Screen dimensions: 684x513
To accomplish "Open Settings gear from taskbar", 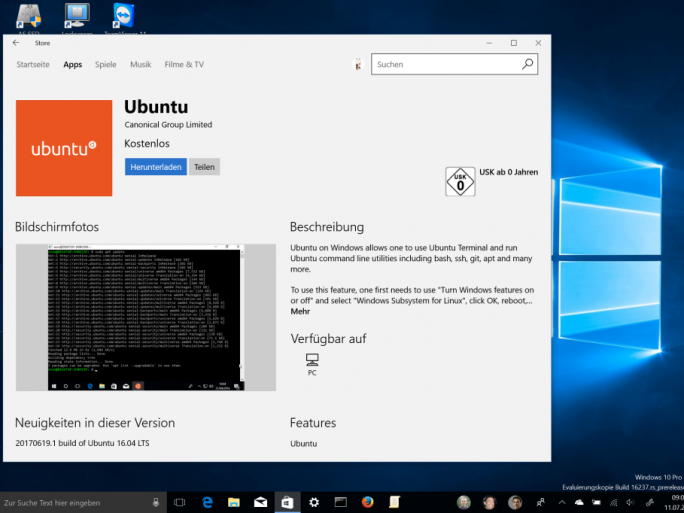I will (314, 503).
